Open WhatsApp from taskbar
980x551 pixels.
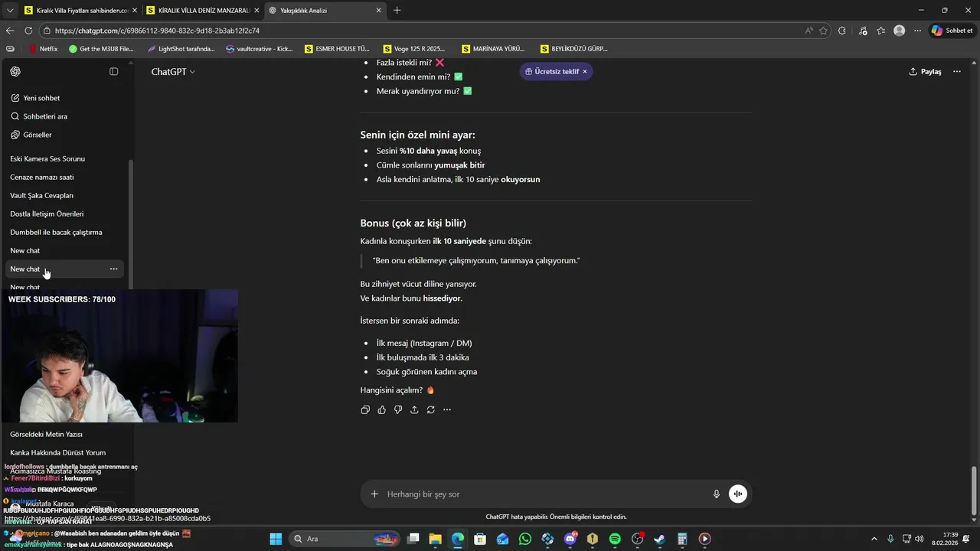[524, 539]
